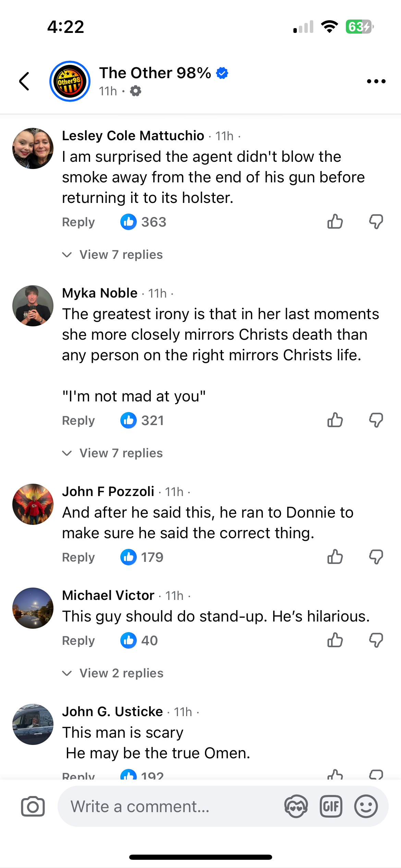The image size is (401, 868).
Task: Like Lesley Cole Mattuchio's comment with thumbs up
Action: [335, 221]
